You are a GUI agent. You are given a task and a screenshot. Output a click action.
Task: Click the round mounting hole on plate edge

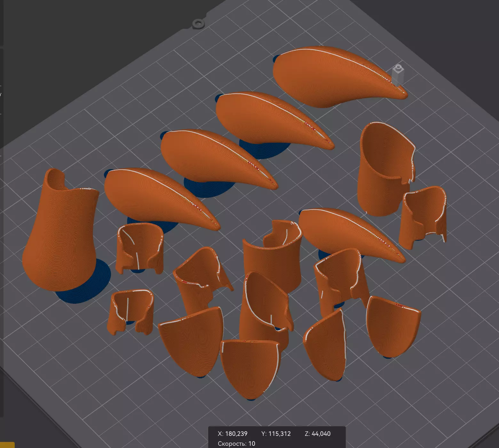pos(198,23)
